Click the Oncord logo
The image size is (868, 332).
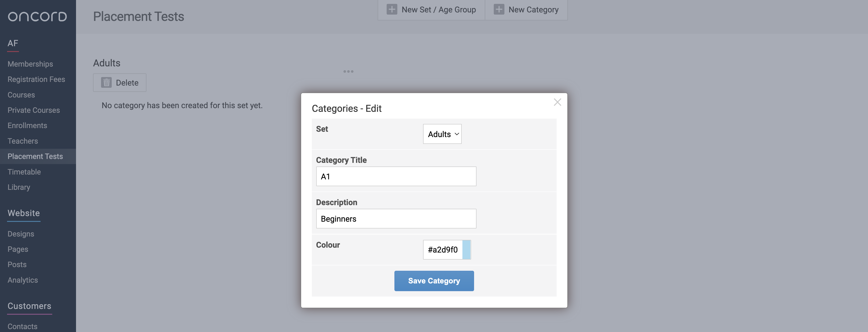coord(37,17)
